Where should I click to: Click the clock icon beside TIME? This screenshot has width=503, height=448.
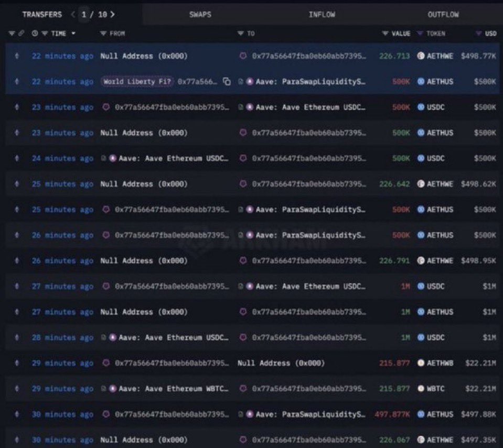pos(35,33)
